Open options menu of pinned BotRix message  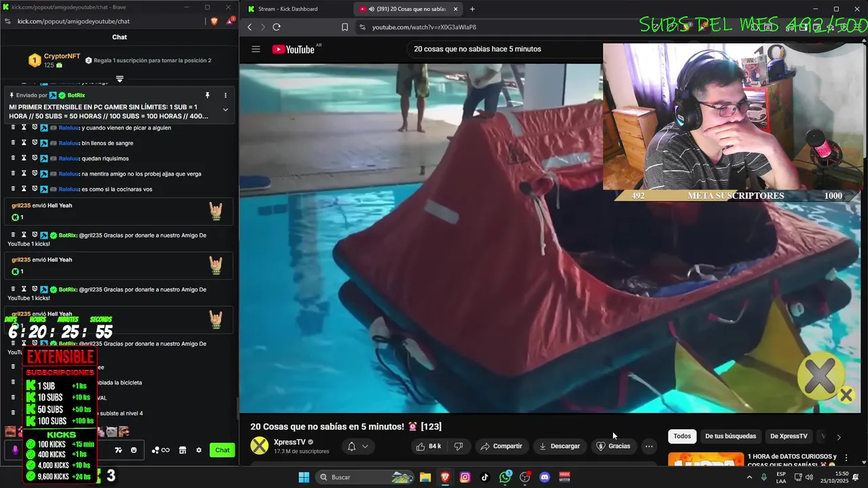coord(226,96)
